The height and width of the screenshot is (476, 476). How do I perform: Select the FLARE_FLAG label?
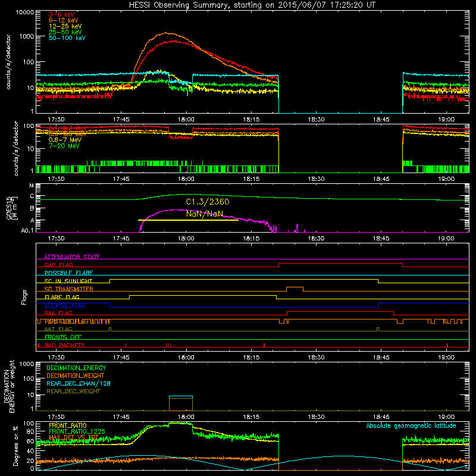point(62,297)
